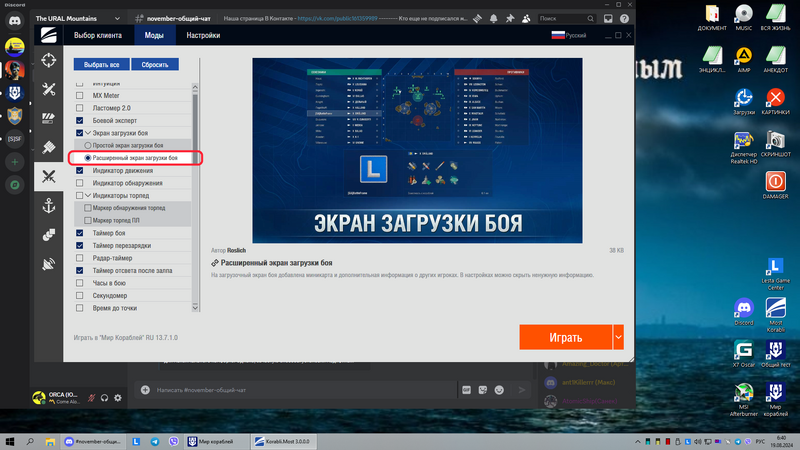Image resolution: width=800 pixels, height=450 pixels.
Task: Enable Часы в бою checkbox
Action: click(x=80, y=283)
